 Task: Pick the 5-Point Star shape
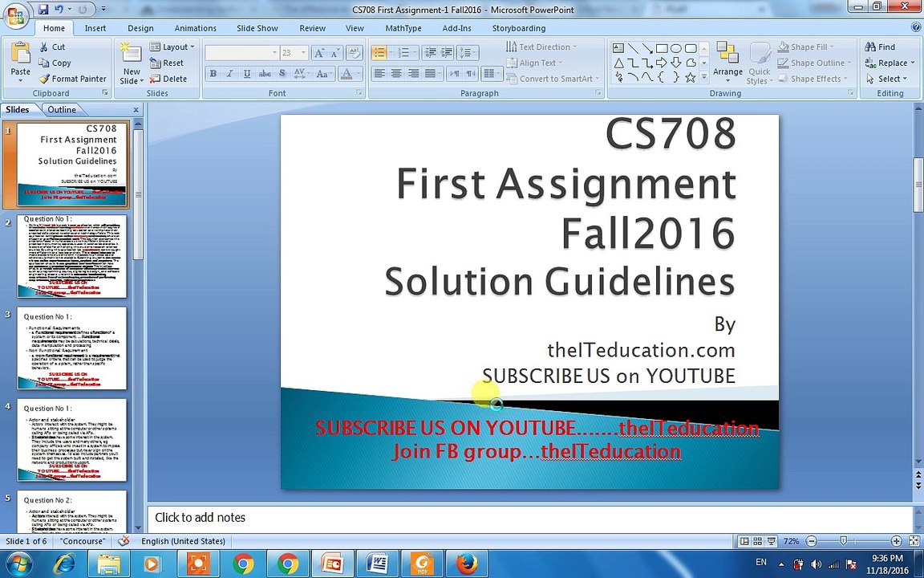coord(690,77)
